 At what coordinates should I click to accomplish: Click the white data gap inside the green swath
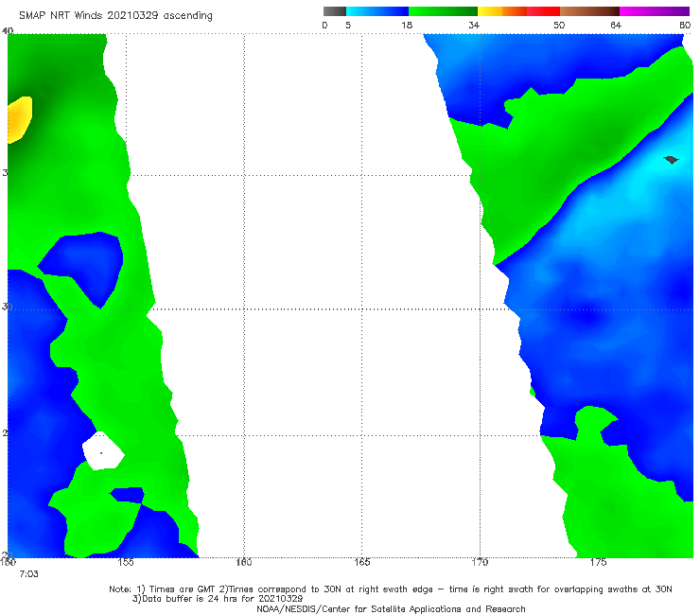[103, 451]
